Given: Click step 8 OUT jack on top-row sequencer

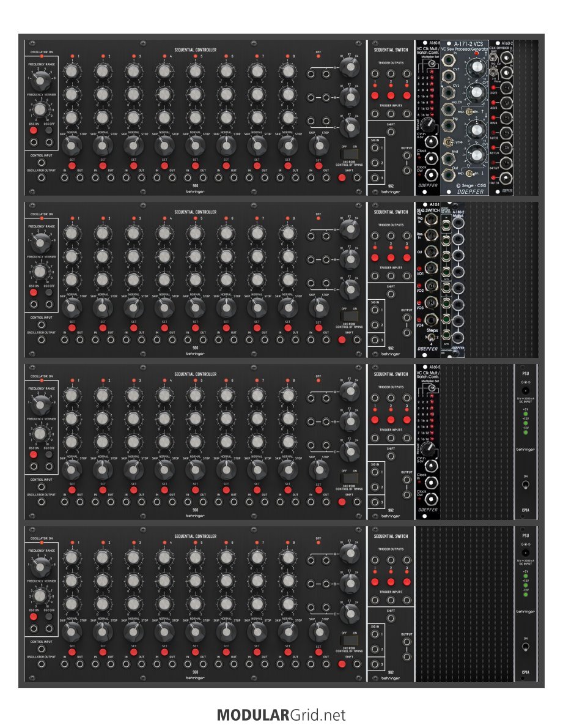Looking at the screenshot, I should 295,177.
